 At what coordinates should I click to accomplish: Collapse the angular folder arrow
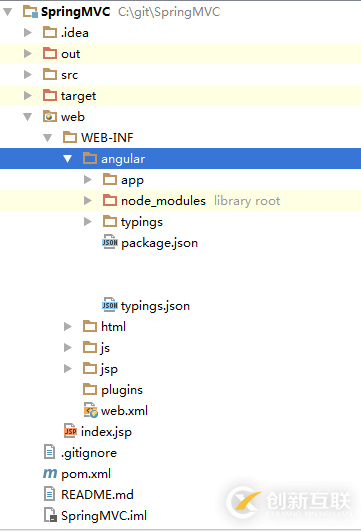(x=68, y=159)
